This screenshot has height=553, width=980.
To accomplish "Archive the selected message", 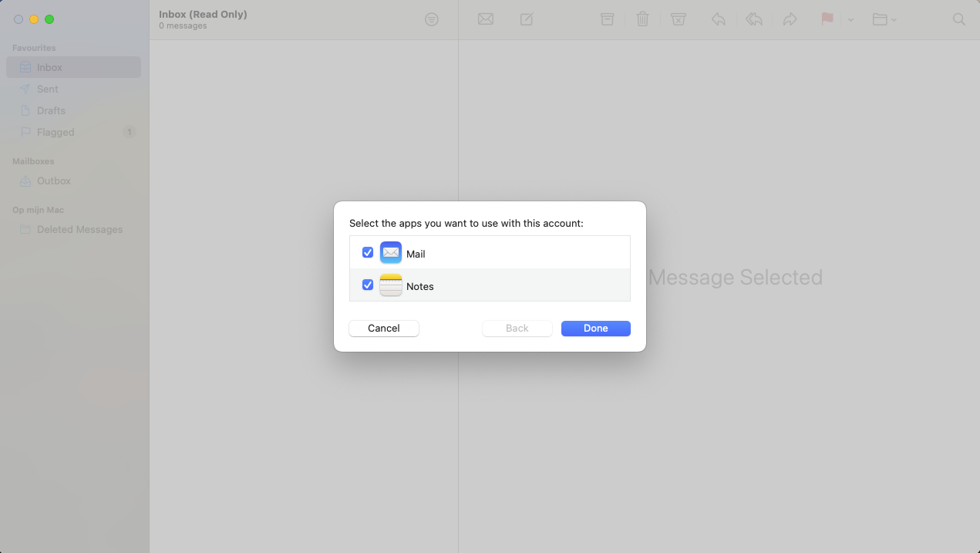I will tap(607, 19).
